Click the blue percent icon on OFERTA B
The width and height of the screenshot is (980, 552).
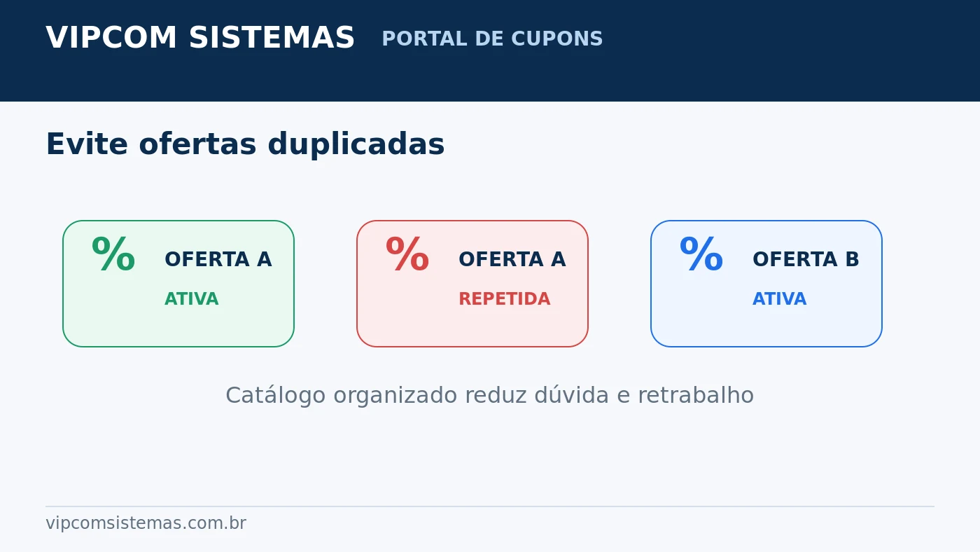(x=701, y=255)
